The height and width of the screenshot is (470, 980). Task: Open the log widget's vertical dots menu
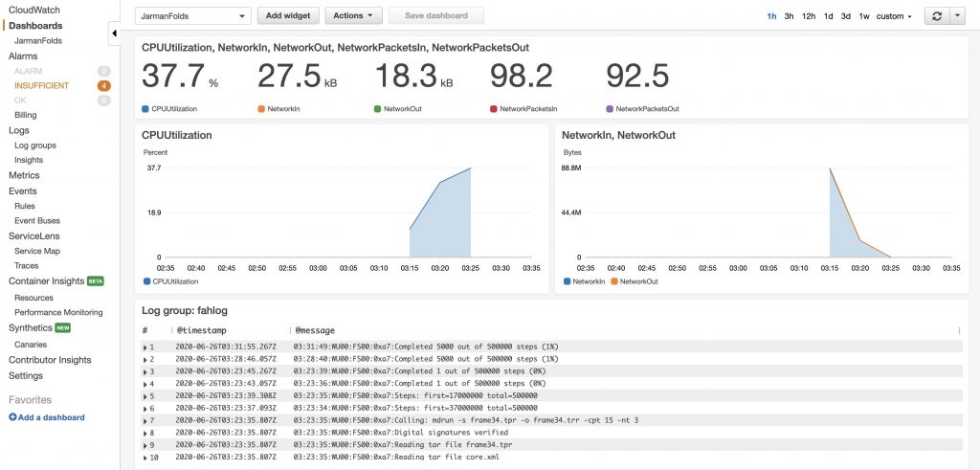click(x=959, y=330)
